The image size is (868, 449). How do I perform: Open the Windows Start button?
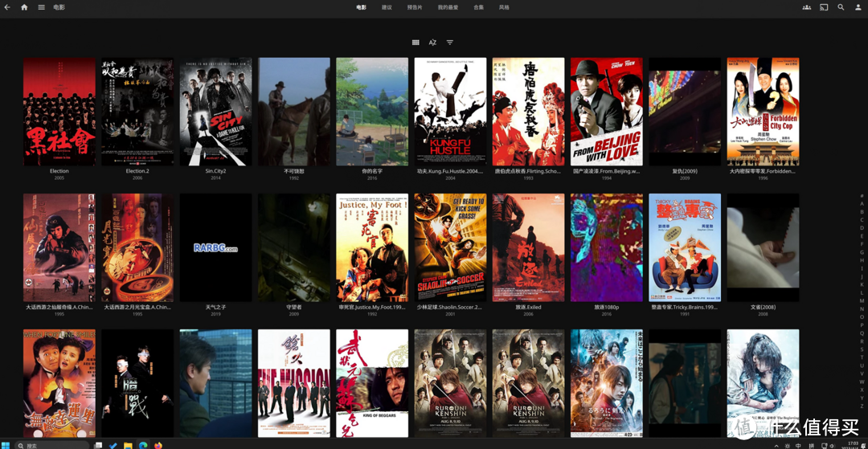pyautogui.click(x=5, y=445)
